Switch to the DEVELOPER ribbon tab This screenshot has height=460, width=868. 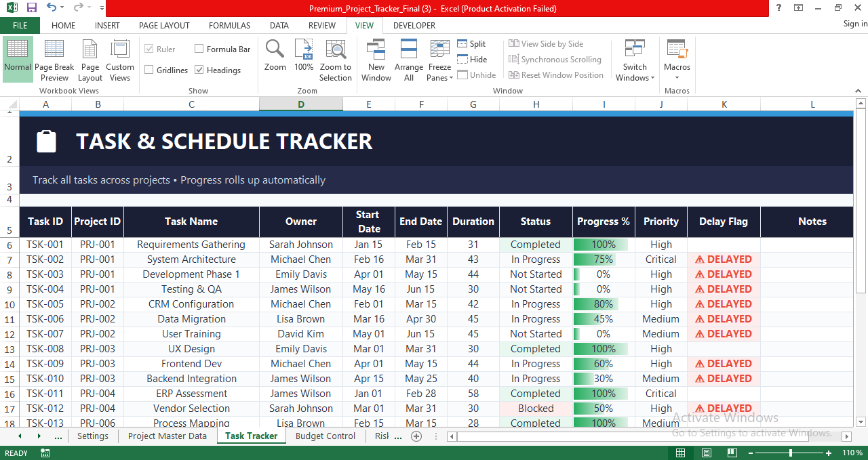tap(414, 25)
